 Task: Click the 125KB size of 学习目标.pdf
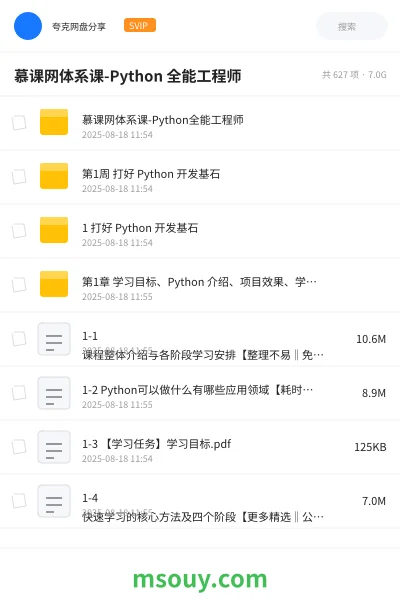(x=370, y=447)
